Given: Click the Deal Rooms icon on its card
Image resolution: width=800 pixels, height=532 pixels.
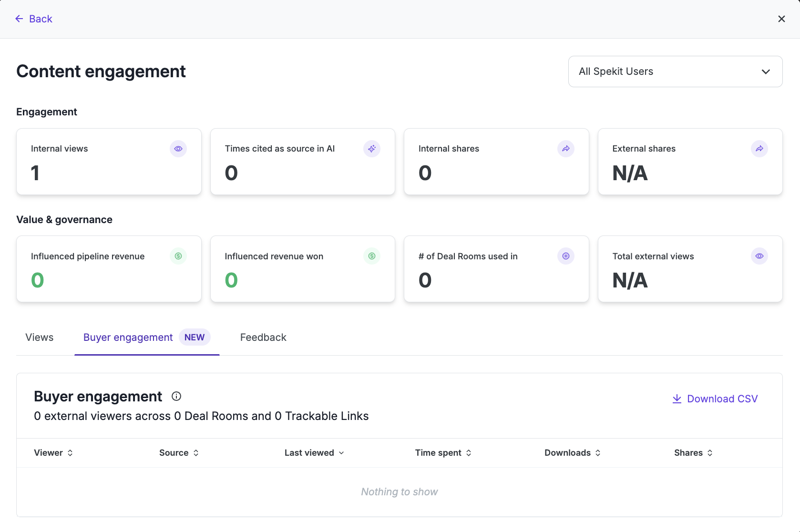Looking at the screenshot, I should point(566,256).
